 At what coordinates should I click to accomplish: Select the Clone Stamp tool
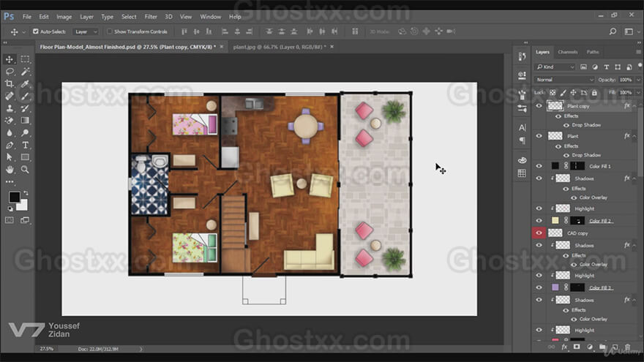point(9,108)
